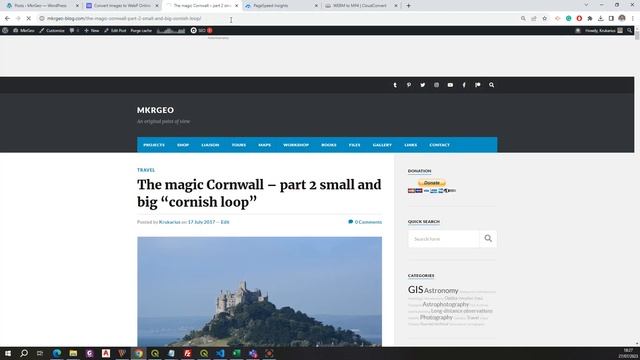The height and width of the screenshot is (360, 640).
Task: Open CONTACT in blue navigation menu
Action: point(440,145)
